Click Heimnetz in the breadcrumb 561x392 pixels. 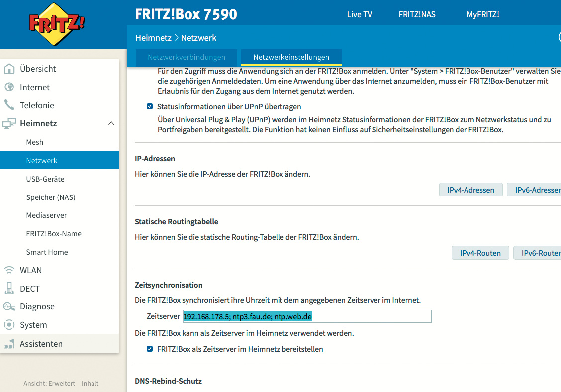pyautogui.click(x=153, y=38)
